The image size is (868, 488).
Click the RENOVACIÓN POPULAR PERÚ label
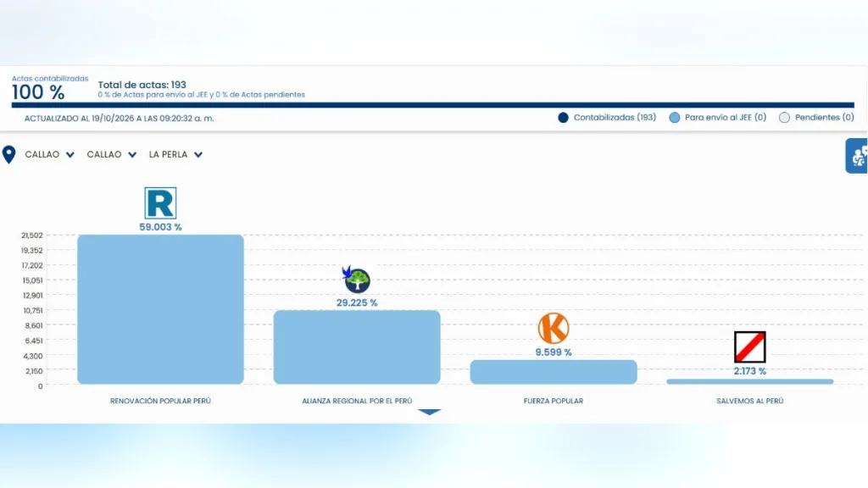(160, 401)
